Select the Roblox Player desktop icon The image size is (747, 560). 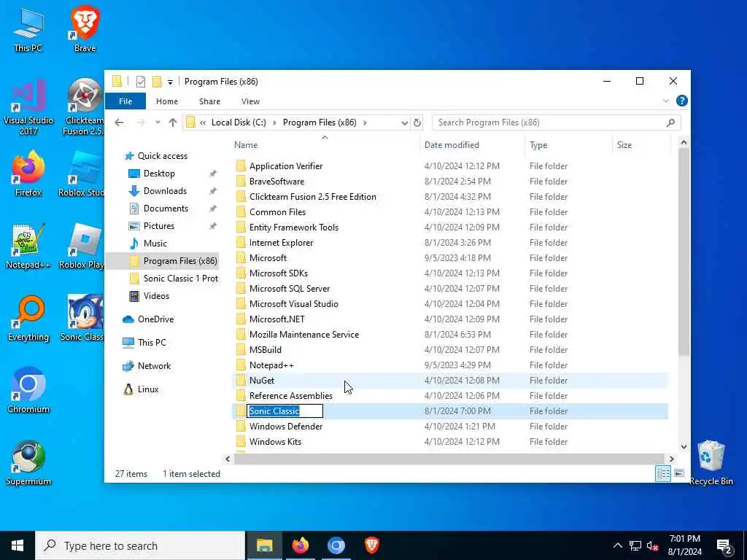[82, 246]
